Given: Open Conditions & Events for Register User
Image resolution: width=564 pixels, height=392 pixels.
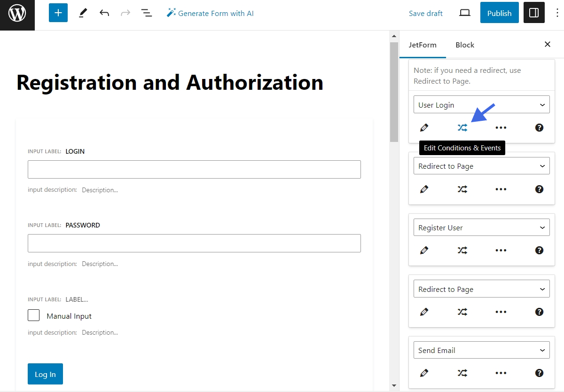Looking at the screenshot, I should click(x=462, y=250).
